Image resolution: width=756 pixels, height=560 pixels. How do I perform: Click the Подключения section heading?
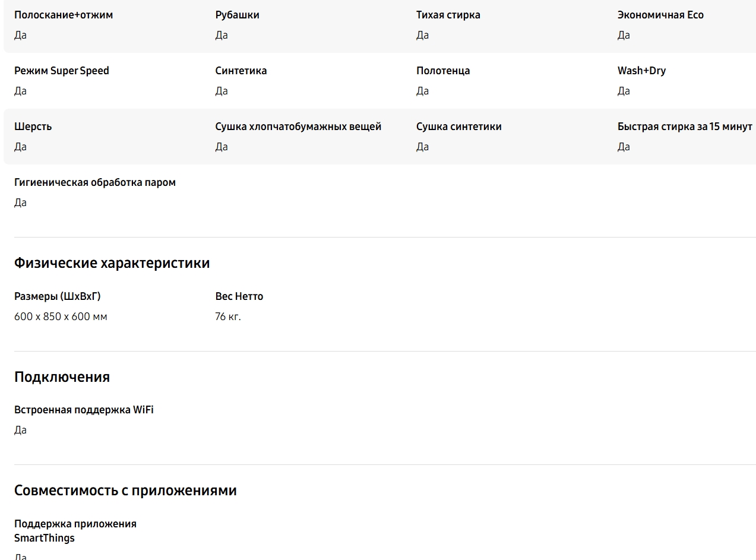click(62, 377)
